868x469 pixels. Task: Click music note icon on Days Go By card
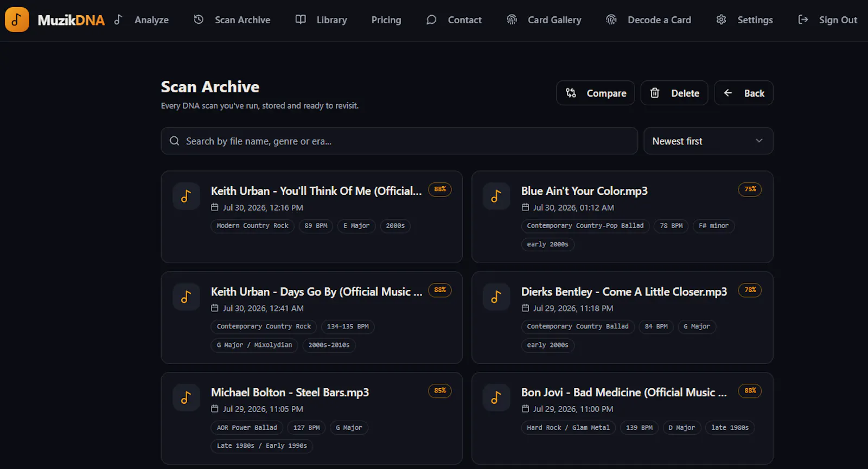pos(186,297)
